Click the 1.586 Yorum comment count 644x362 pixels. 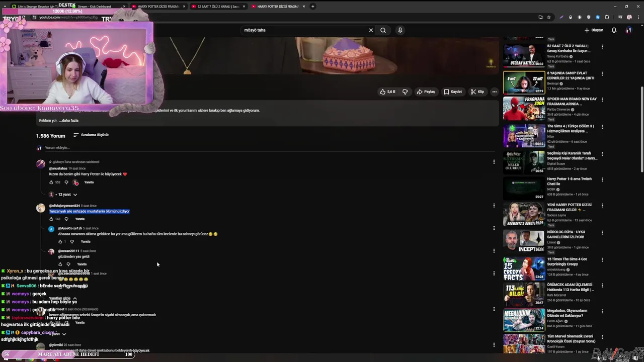[x=50, y=136]
